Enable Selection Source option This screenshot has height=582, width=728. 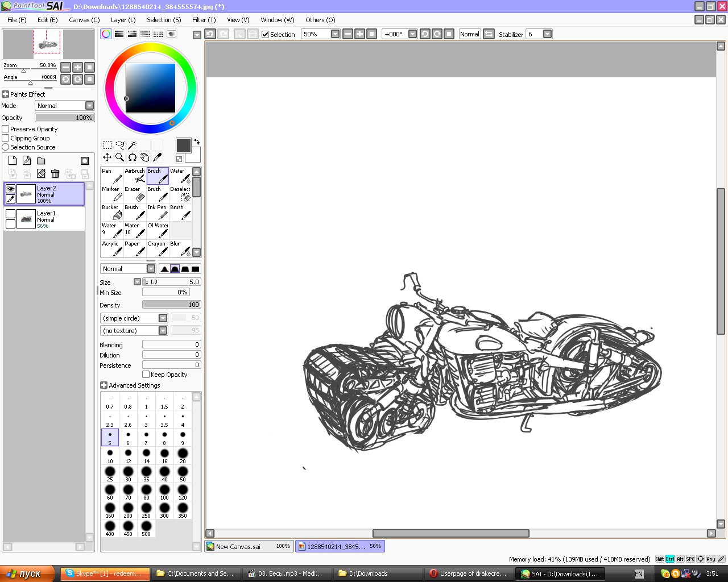6,147
